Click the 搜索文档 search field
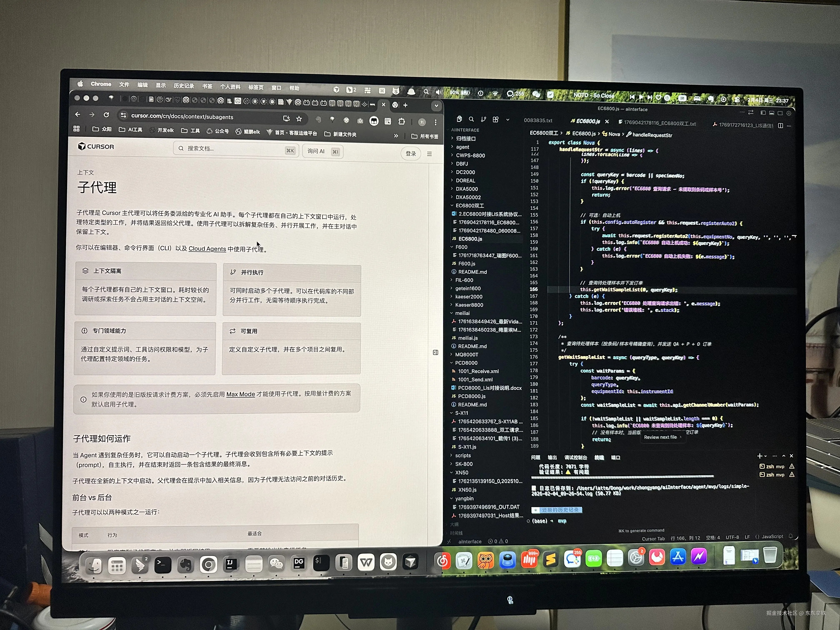The image size is (840, 630). pyautogui.click(x=236, y=149)
